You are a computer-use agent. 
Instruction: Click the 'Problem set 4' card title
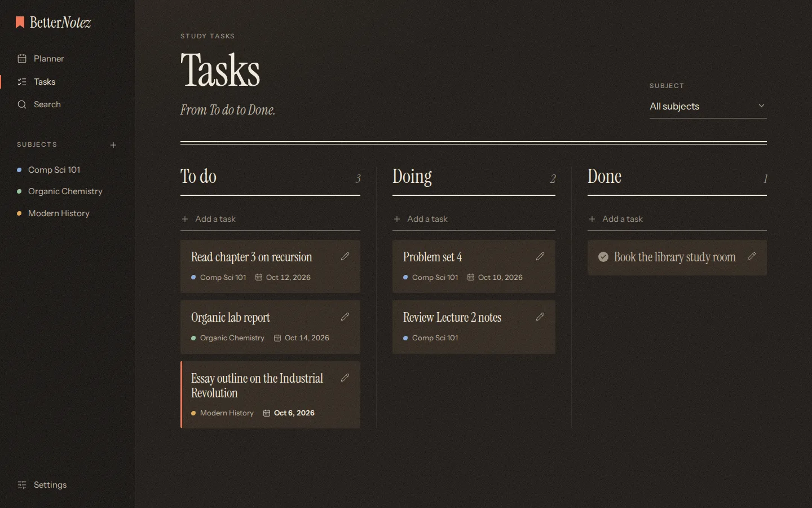point(433,257)
